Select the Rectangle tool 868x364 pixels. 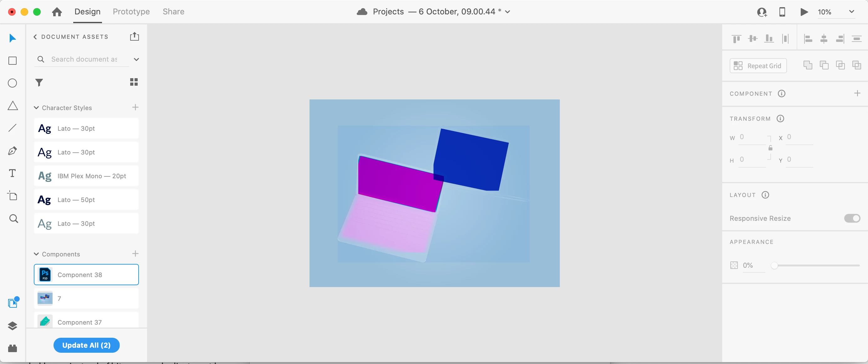pyautogui.click(x=13, y=61)
